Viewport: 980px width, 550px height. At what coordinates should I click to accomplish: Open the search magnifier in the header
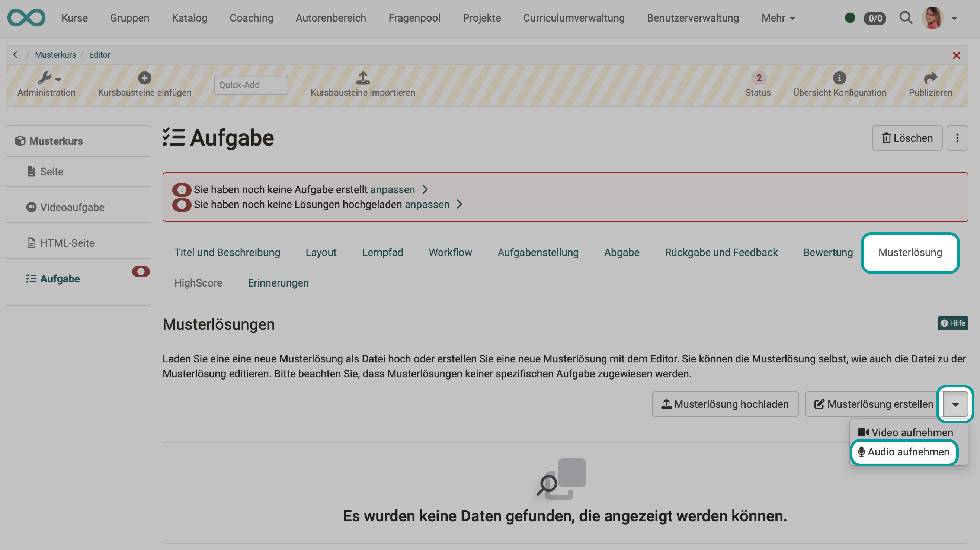coord(906,17)
